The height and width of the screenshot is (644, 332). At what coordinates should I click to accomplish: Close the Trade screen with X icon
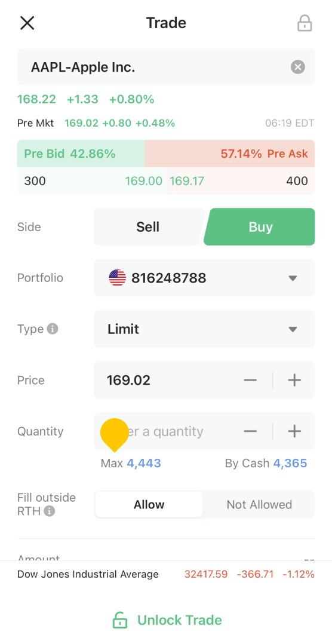pyautogui.click(x=27, y=23)
